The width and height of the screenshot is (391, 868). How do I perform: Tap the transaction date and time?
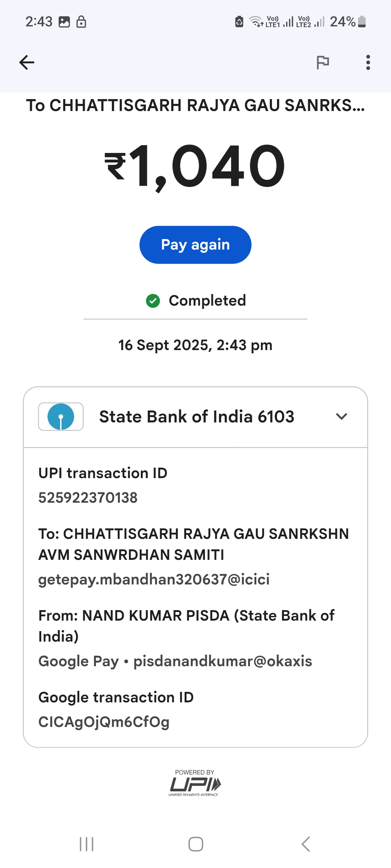[195, 345]
